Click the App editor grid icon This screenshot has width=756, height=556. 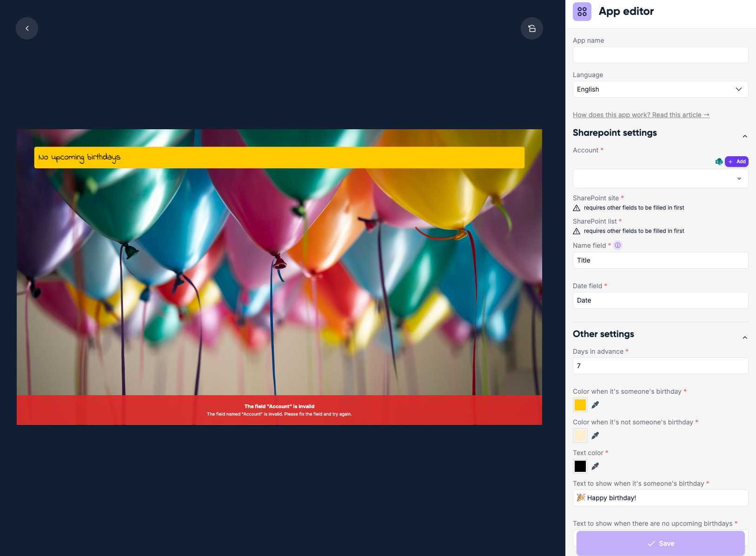pyautogui.click(x=582, y=11)
